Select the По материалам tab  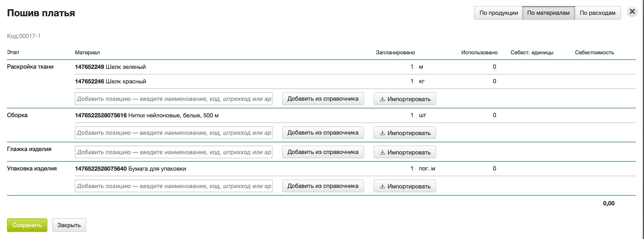[548, 13]
